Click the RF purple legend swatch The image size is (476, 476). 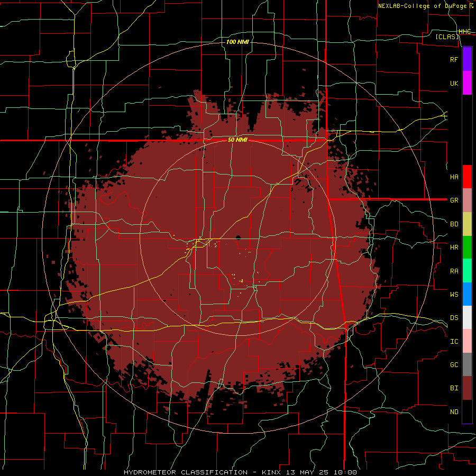pyautogui.click(x=467, y=59)
